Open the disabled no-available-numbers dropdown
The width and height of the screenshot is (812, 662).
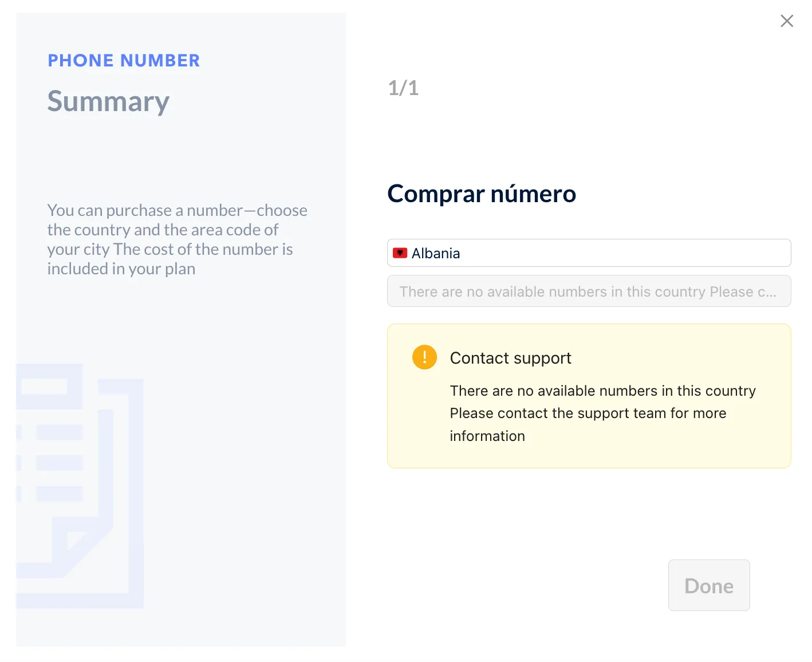click(589, 291)
